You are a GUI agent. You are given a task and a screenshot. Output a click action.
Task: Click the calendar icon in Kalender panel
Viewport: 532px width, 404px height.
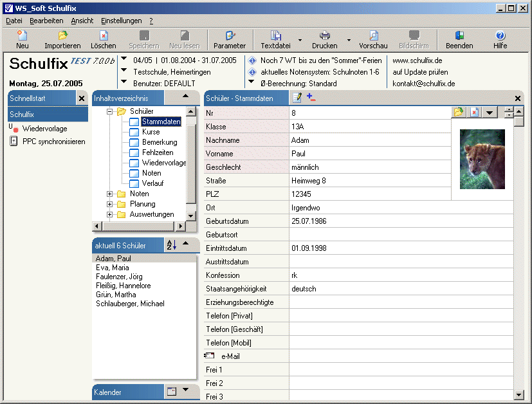coord(172,391)
